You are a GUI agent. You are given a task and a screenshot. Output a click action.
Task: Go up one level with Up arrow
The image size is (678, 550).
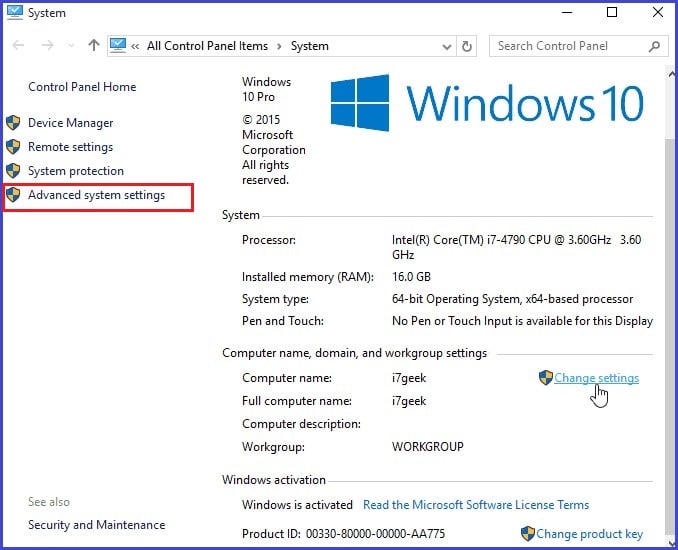point(94,45)
